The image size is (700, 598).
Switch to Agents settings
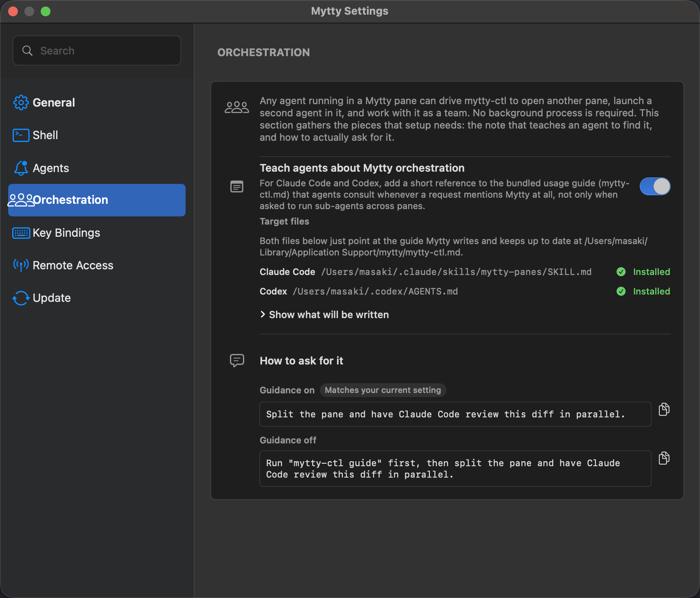[x=97, y=168]
